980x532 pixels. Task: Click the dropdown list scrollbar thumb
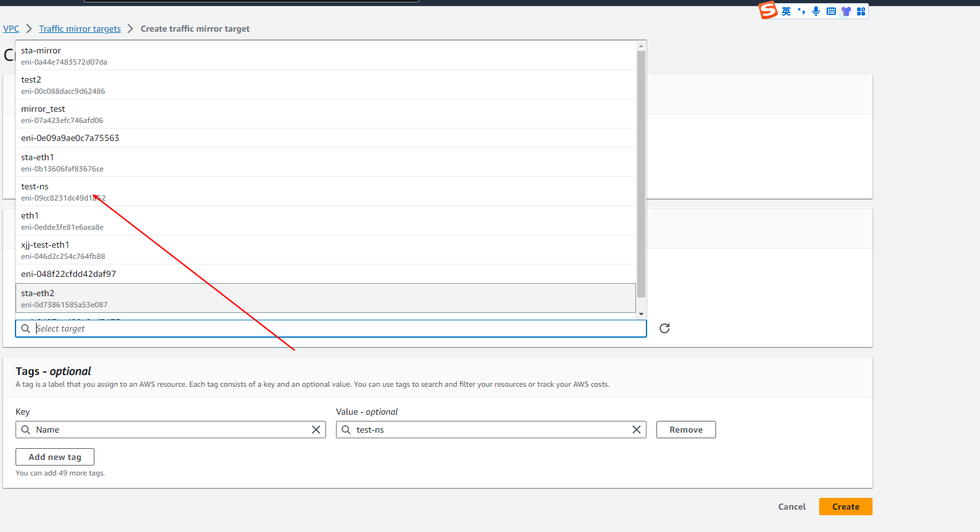pos(642,174)
